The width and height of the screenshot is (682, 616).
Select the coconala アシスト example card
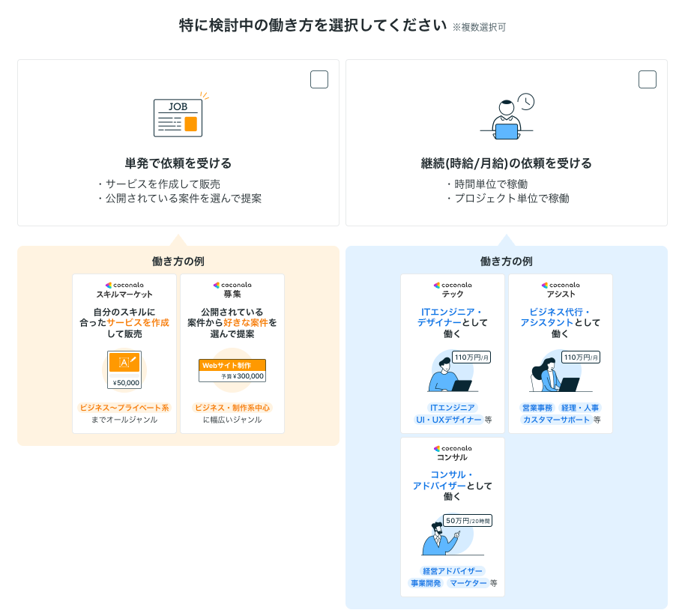tap(561, 353)
